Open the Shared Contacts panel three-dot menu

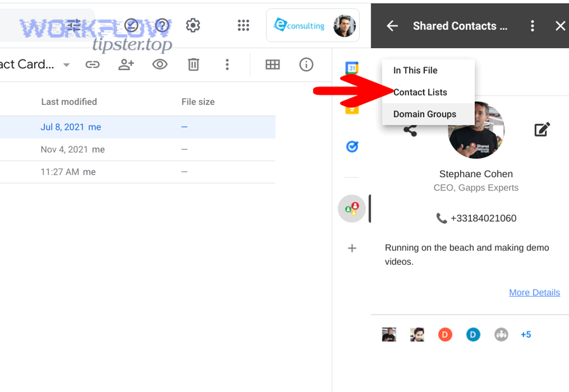[532, 26]
